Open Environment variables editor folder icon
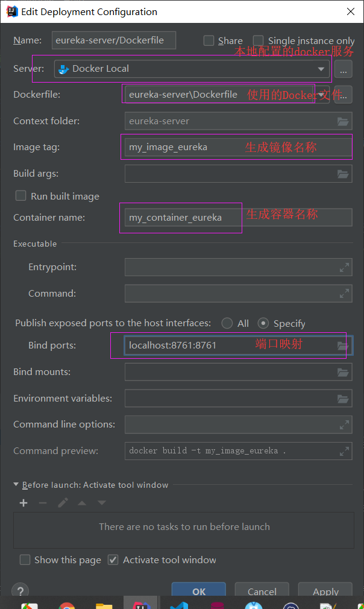 [343, 399]
